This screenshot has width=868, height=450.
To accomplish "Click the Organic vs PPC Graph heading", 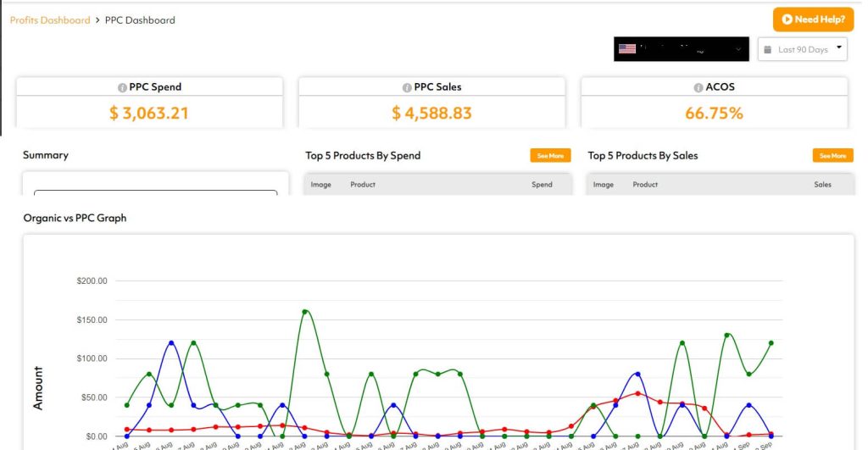I will tap(75, 218).
